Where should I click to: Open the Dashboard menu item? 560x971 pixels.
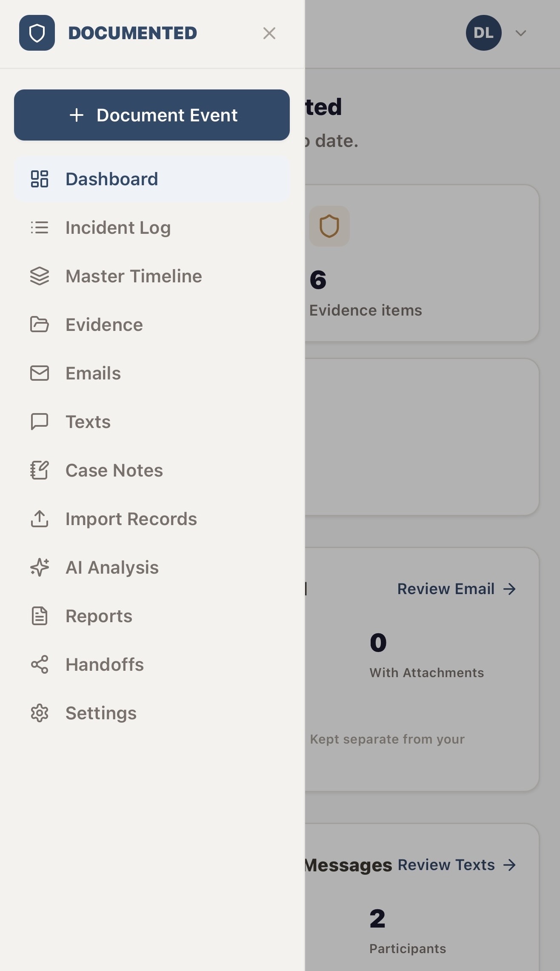[152, 179]
